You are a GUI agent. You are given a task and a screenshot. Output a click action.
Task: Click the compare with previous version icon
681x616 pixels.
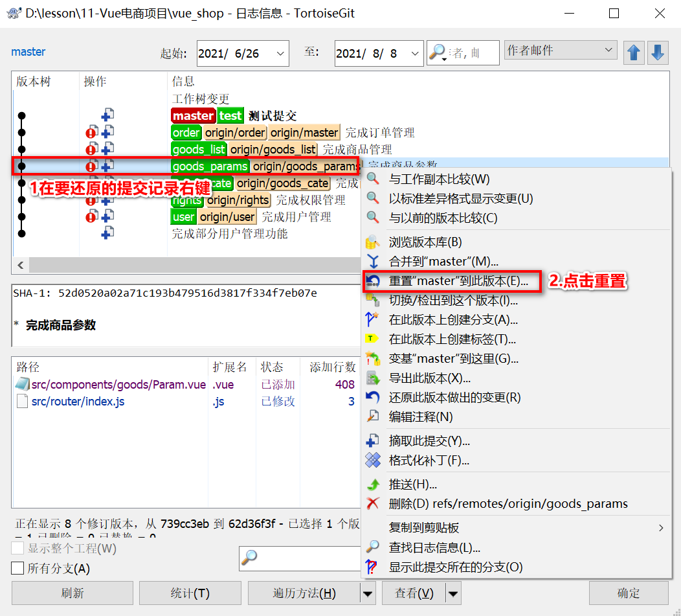[x=373, y=218]
